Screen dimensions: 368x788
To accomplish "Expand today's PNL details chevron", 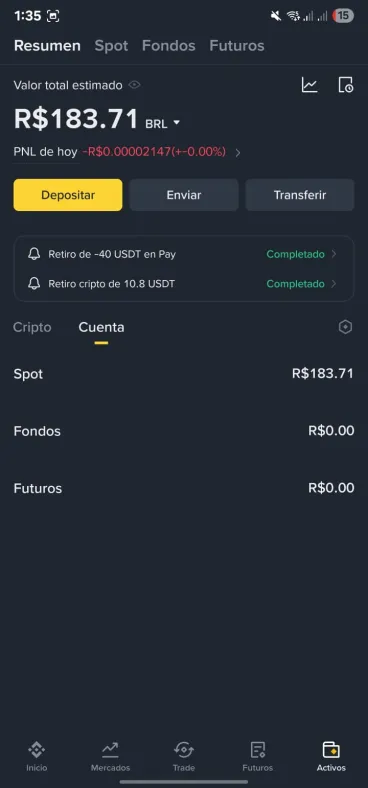I will [238, 153].
